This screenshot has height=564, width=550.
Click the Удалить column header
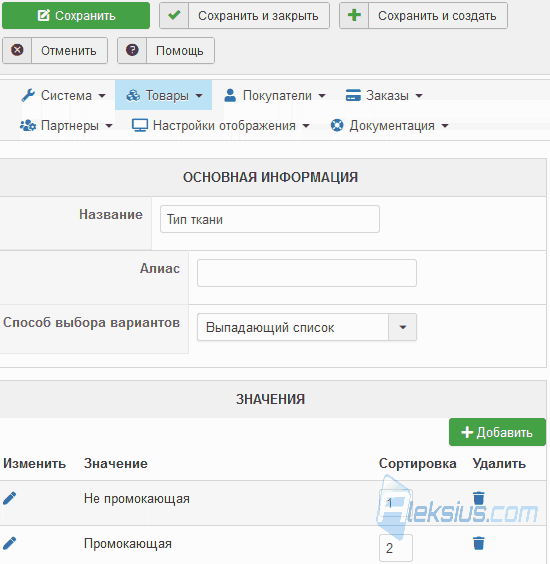point(499,463)
